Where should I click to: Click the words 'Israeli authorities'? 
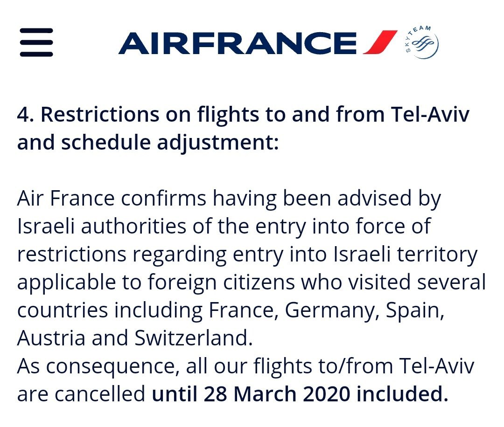[102, 226]
